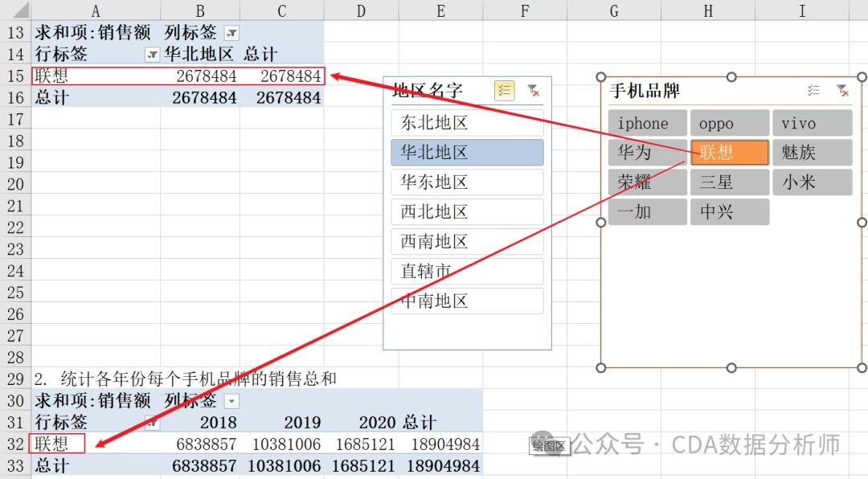Deselect 华北地区 in the region slicer
Image resolution: width=868 pixels, height=479 pixels.
click(x=467, y=153)
